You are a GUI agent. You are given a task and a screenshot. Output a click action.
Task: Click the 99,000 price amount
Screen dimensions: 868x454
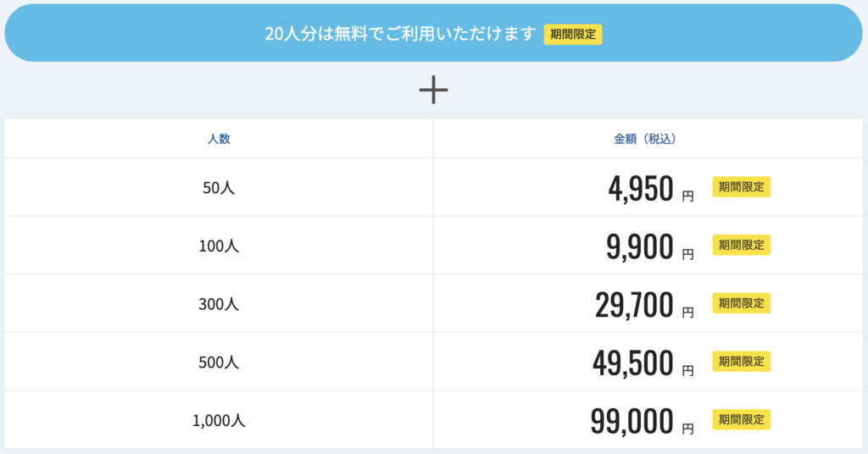tap(632, 420)
